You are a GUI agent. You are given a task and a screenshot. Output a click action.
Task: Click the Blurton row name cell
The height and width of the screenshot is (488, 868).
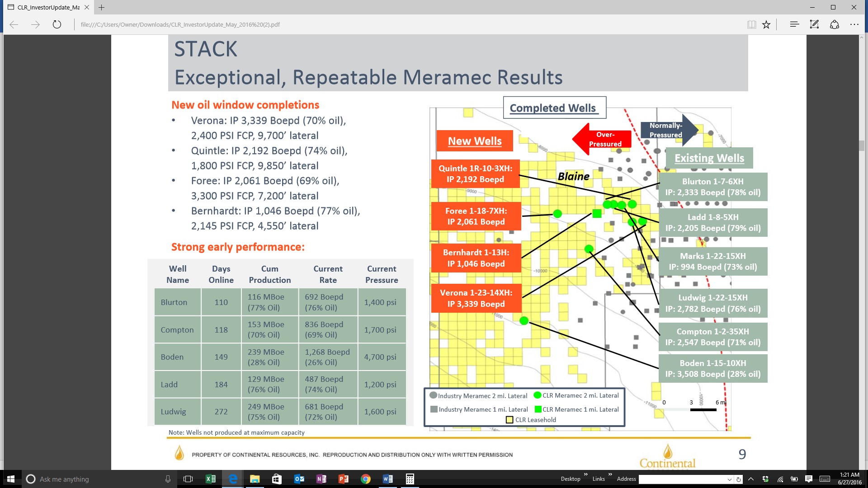point(178,302)
